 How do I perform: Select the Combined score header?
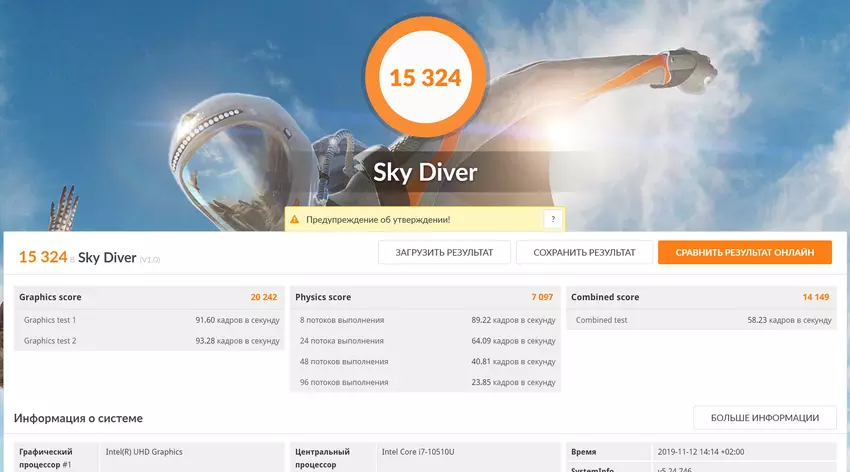click(605, 297)
